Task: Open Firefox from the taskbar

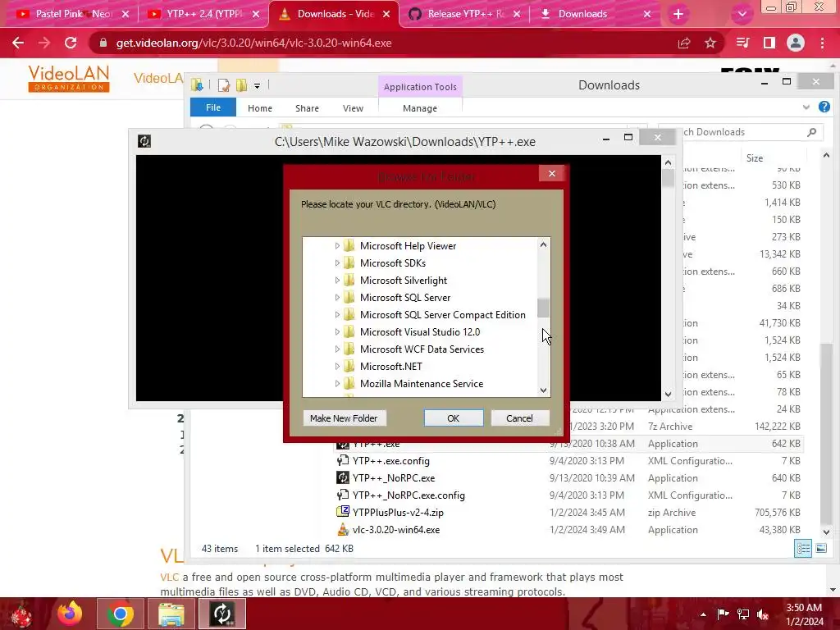Action: [x=71, y=614]
